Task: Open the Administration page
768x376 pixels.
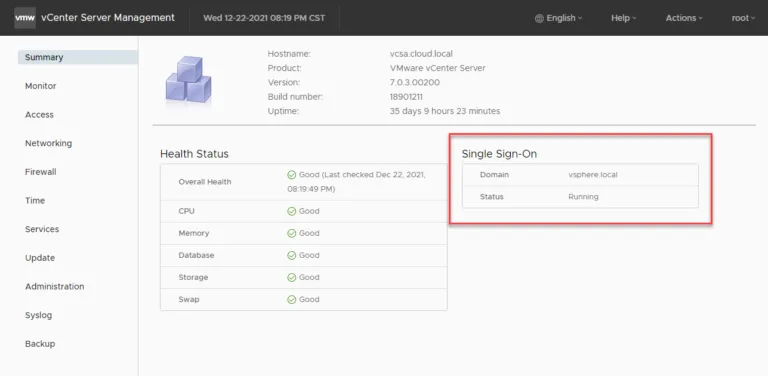Action: point(54,286)
